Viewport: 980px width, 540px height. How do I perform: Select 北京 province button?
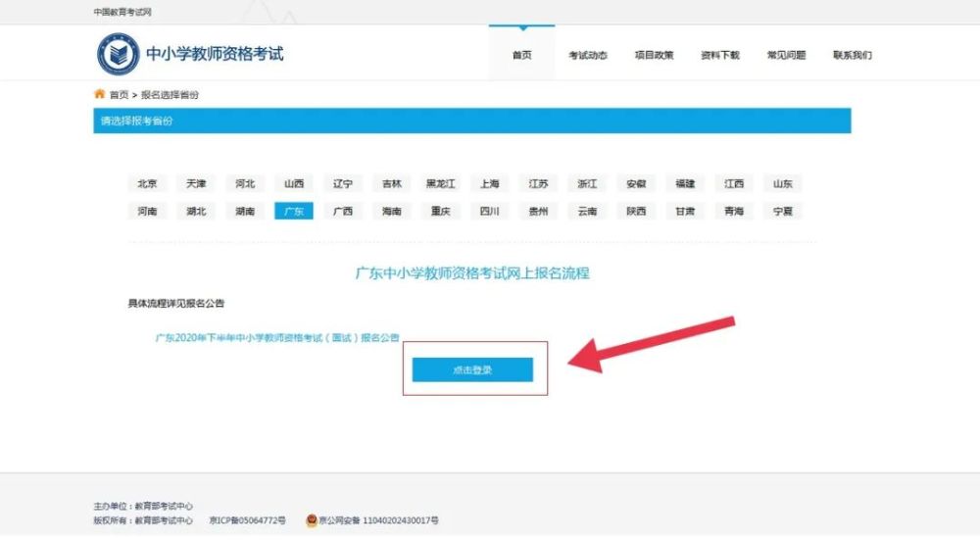[x=147, y=183]
